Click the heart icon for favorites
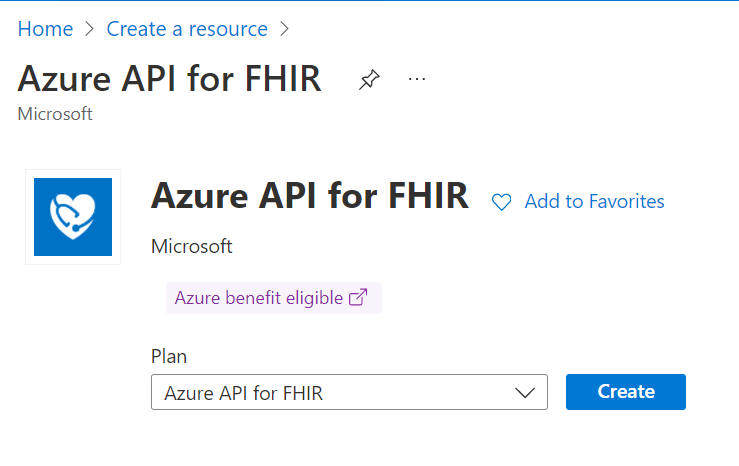739x466 pixels. tap(502, 202)
